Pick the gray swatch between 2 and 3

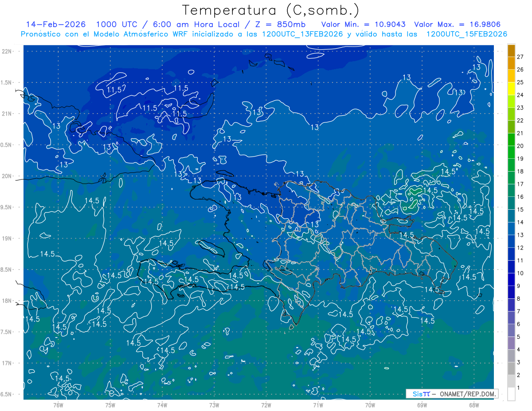click(x=511, y=369)
